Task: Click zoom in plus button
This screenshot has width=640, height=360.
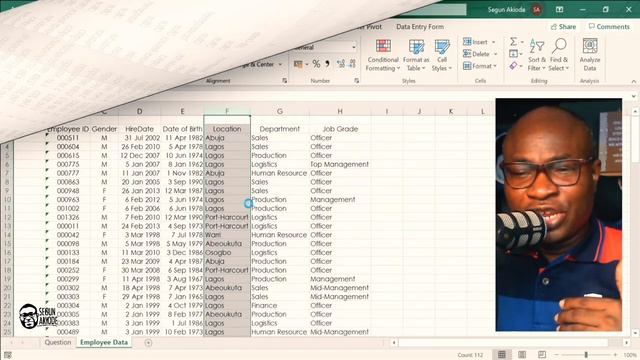Action: [x=615, y=355]
